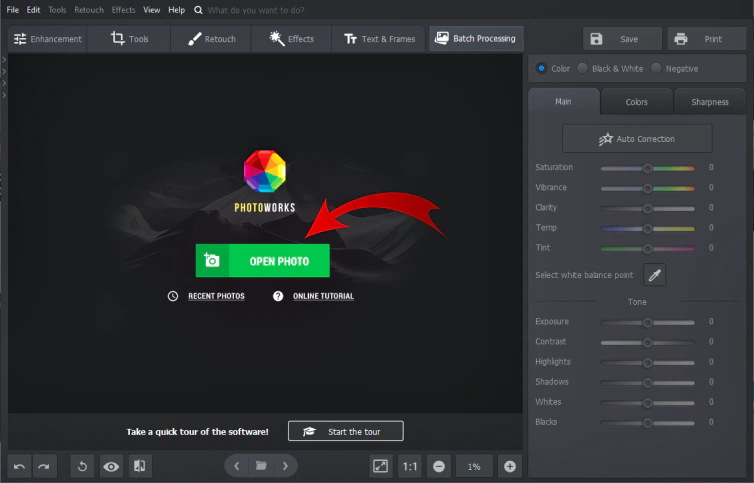Click the Save button
The image size is (754, 483).
tap(622, 39)
